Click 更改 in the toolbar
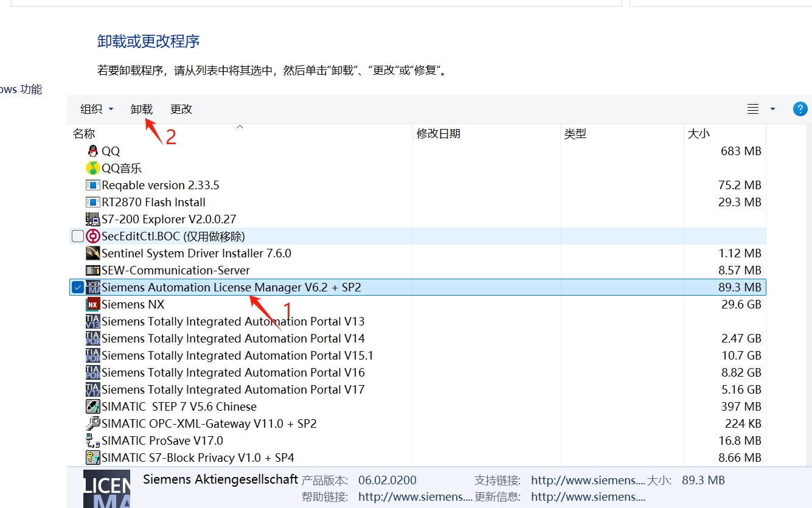The image size is (812, 508). 181,109
